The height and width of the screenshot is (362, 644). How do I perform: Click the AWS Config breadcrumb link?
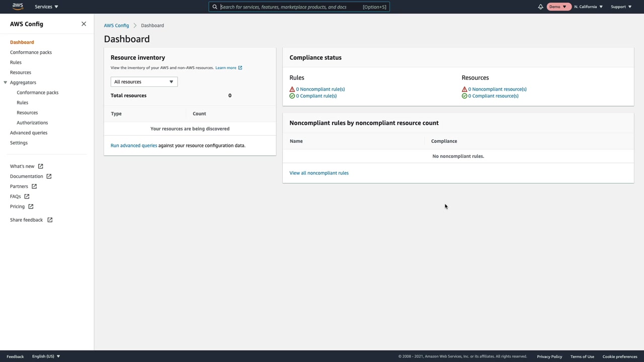coord(116,26)
